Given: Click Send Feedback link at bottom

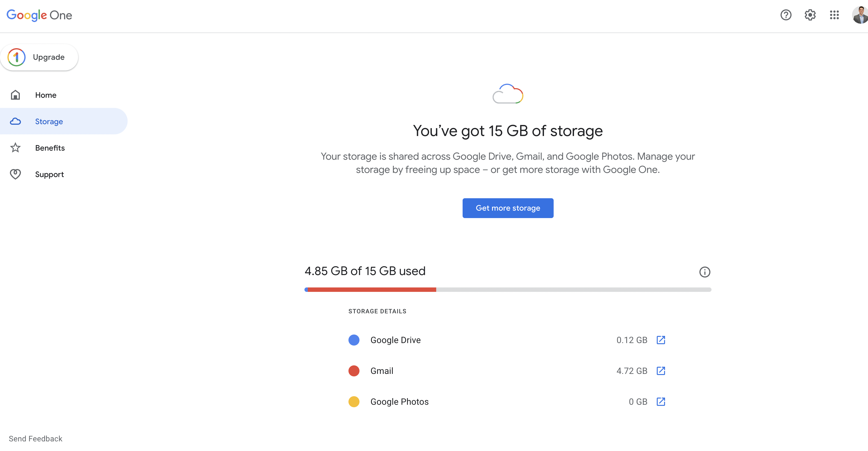Looking at the screenshot, I should 35,438.
